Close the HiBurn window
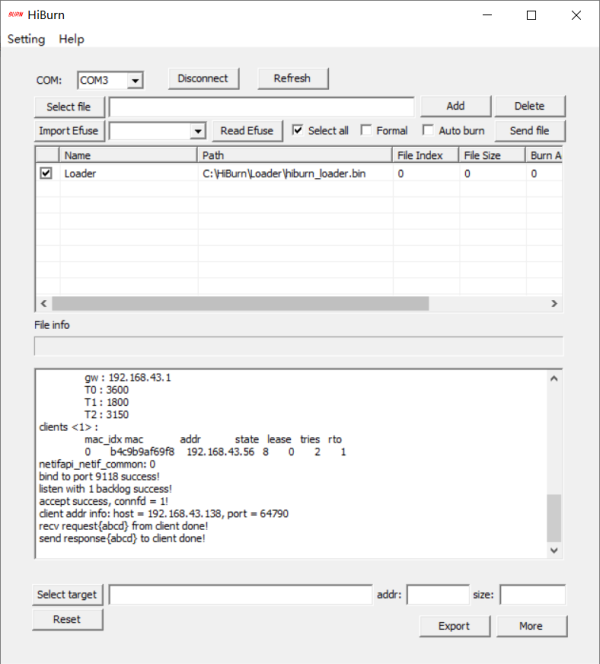 pyautogui.click(x=576, y=15)
